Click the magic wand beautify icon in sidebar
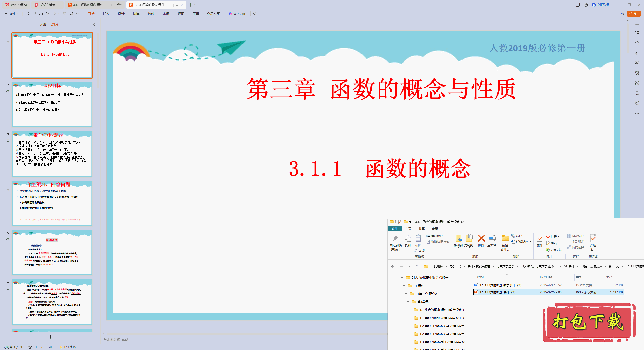The image size is (644, 350). (637, 63)
